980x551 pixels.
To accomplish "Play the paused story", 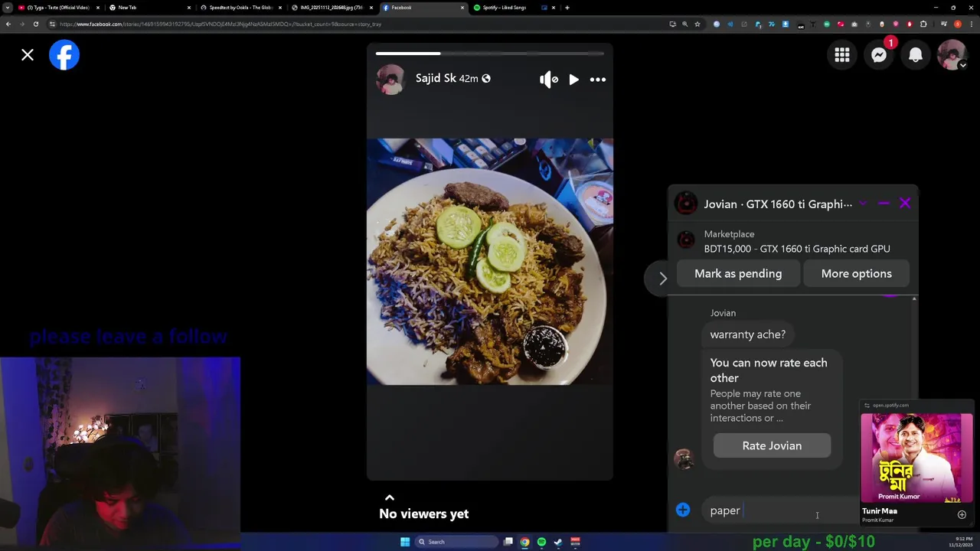I will (x=573, y=80).
